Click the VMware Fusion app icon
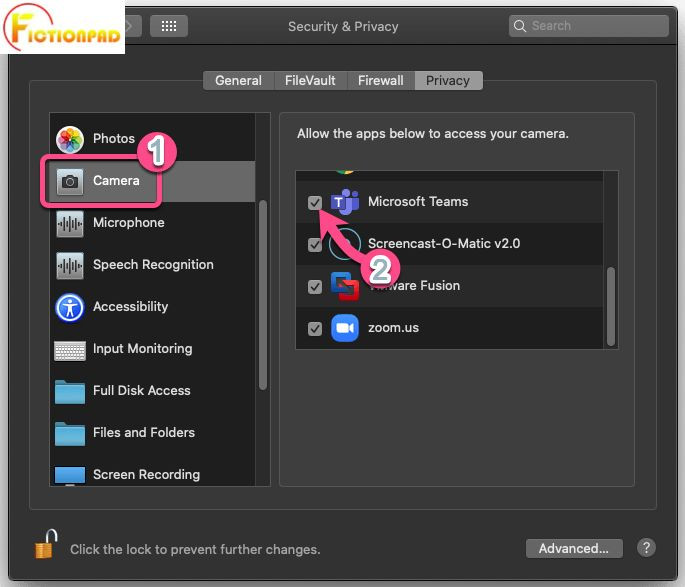The image size is (685, 587). [x=345, y=286]
